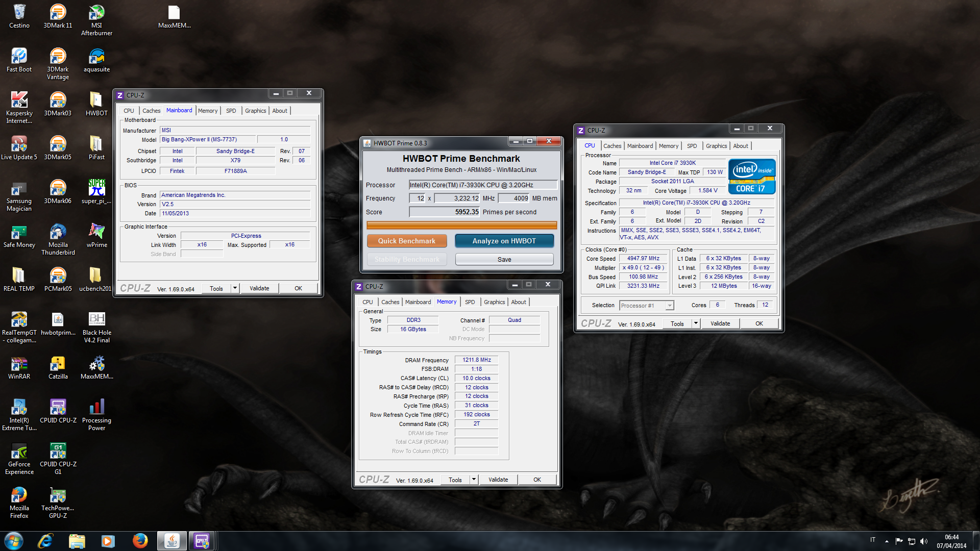
Task: Open Mozilla Thunderbird desktop shortcut
Action: click(58, 239)
